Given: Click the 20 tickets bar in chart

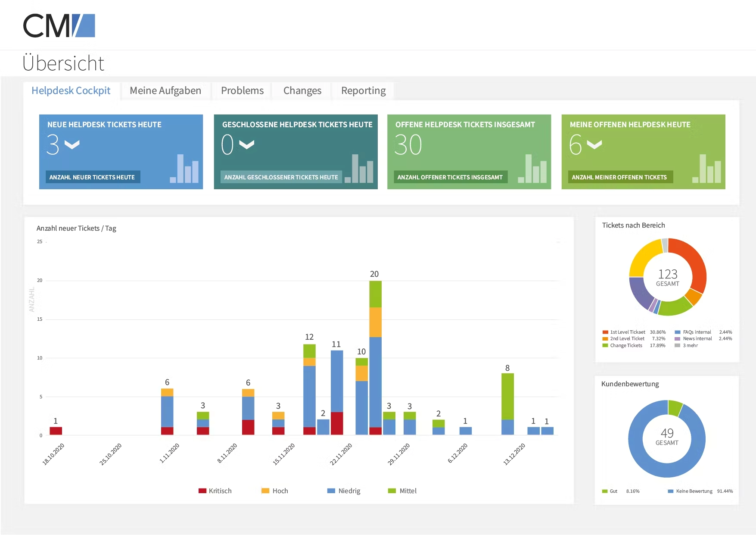Looking at the screenshot, I should pyautogui.click(x=375, y=357).
